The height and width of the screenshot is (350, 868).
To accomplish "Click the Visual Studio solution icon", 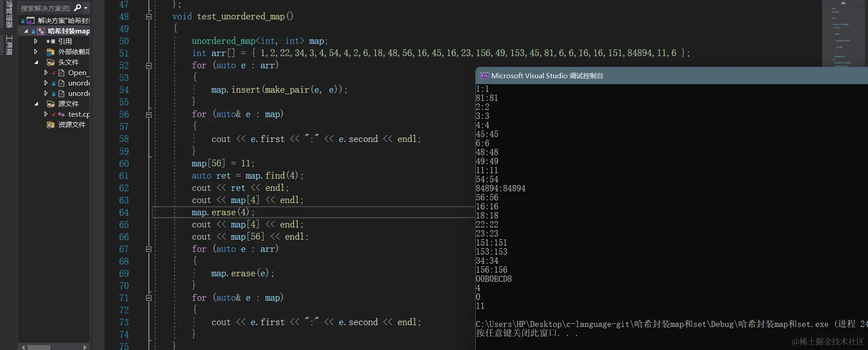I will (x=30, y=20).
